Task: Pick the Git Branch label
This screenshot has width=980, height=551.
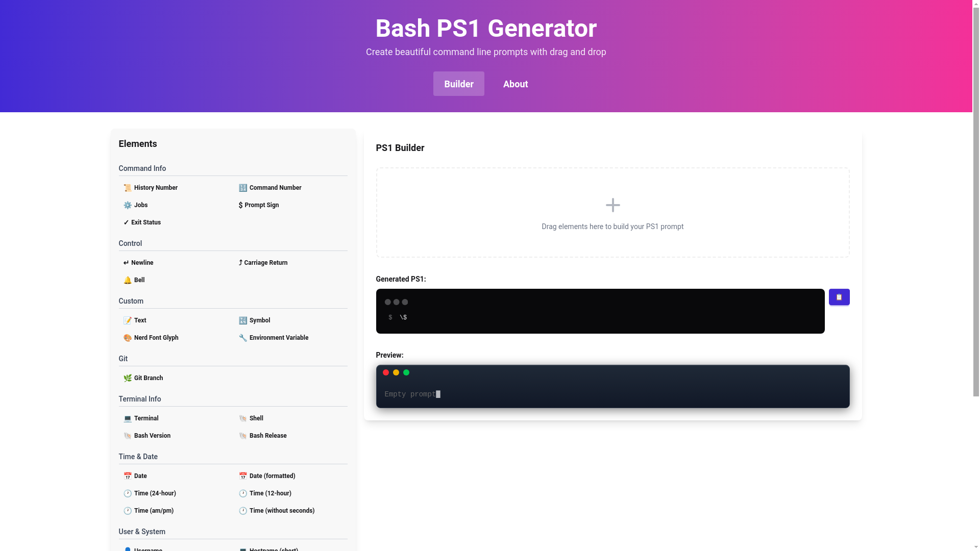Action: 149,378
